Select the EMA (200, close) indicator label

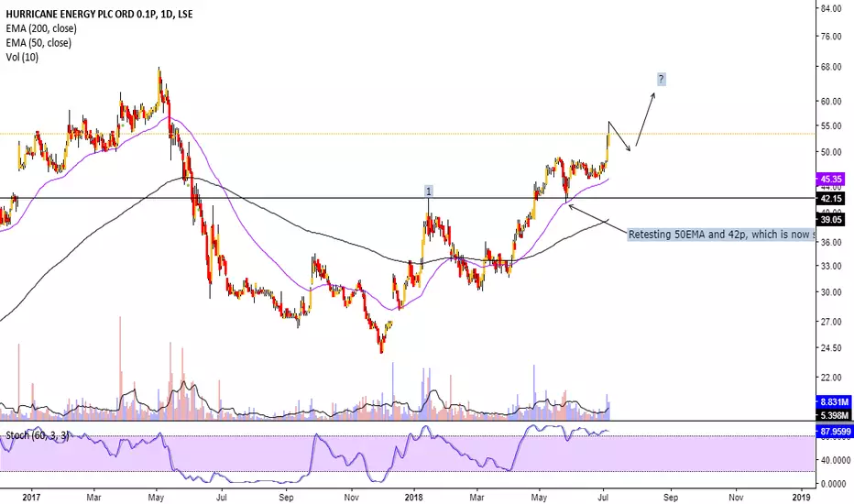click(41, 28)
